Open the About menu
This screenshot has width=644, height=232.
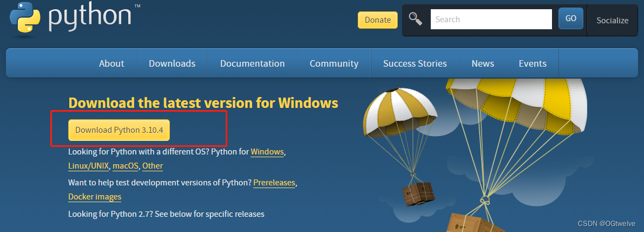[111, 63]
